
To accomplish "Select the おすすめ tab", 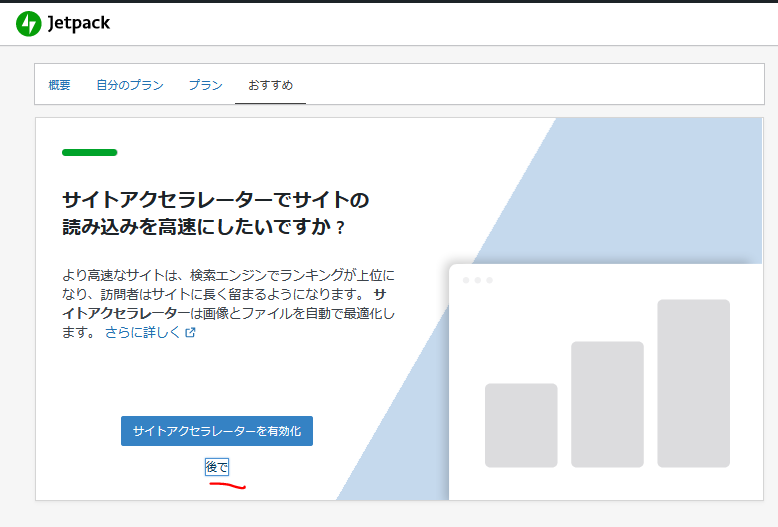I will 270,85.
